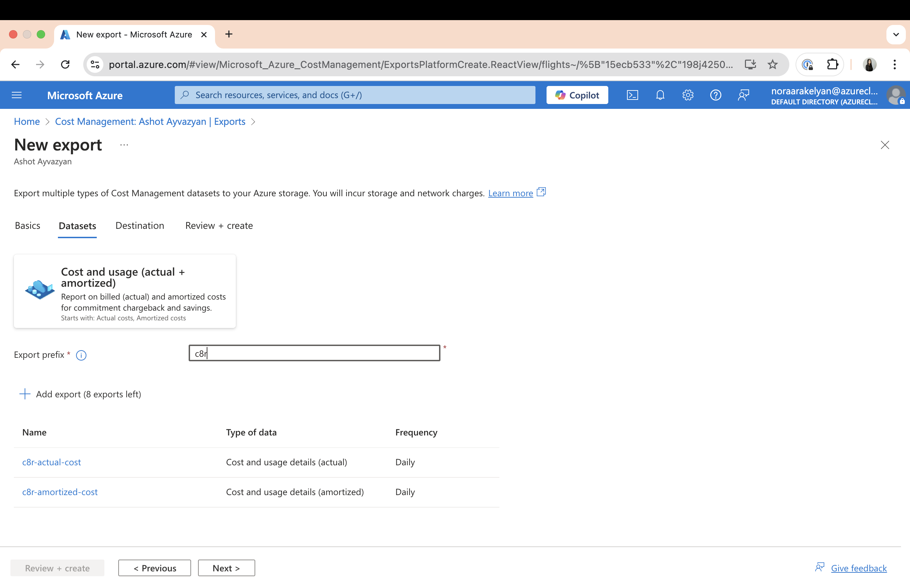Click into the Export prefix field
The image size is (910, 588).
[314, 353]
